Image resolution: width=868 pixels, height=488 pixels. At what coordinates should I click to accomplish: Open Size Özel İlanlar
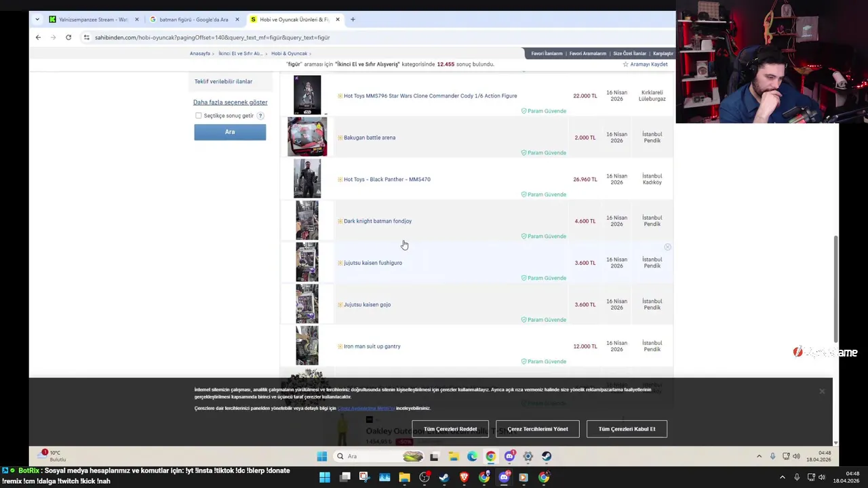[x=629, y=54]
